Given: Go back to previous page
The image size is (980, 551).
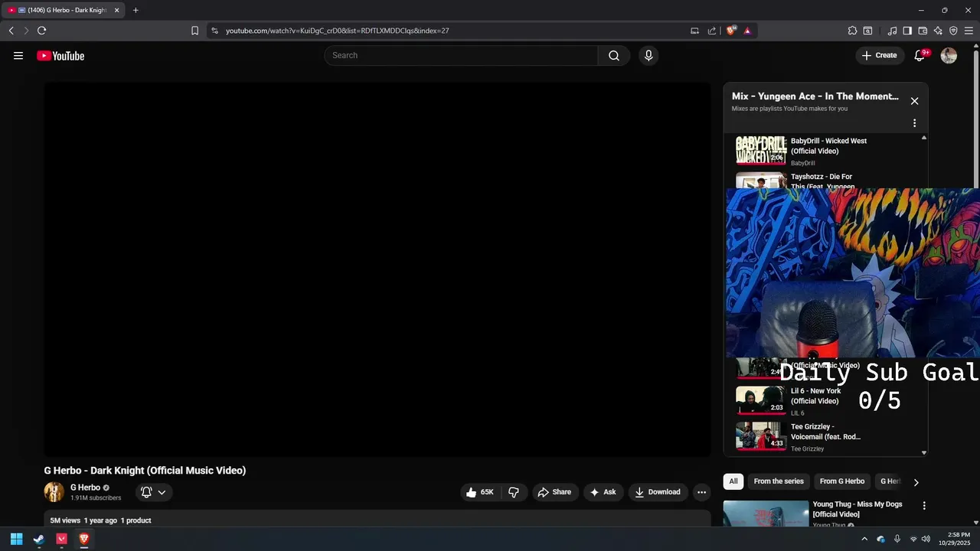Looking at the screenshot, I should (11, 31).
